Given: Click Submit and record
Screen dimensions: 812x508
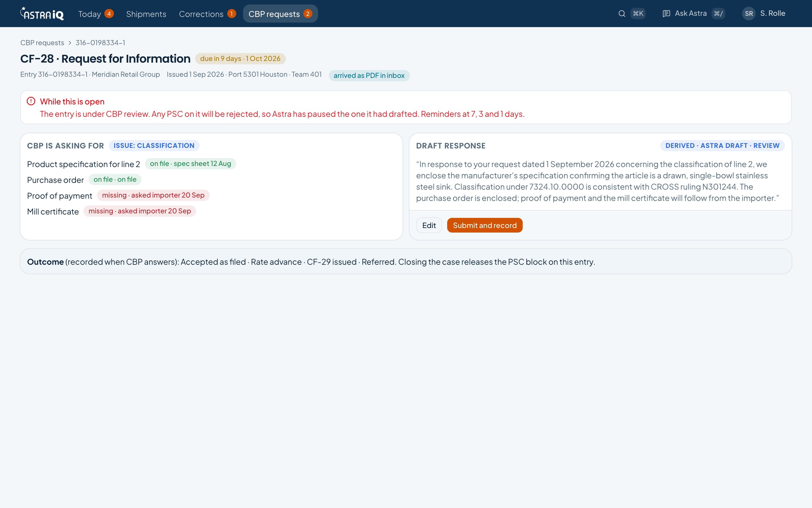Looking at the screenshot, I should (484, 225).
